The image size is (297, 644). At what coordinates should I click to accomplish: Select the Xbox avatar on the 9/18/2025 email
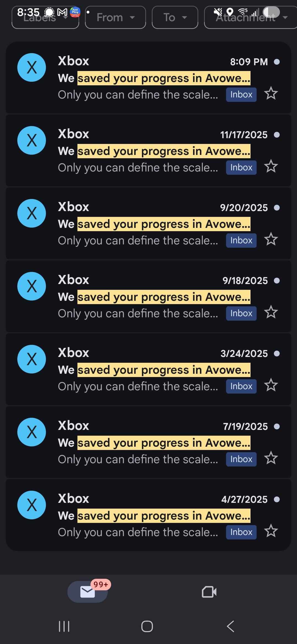click(x=32, y=286)
